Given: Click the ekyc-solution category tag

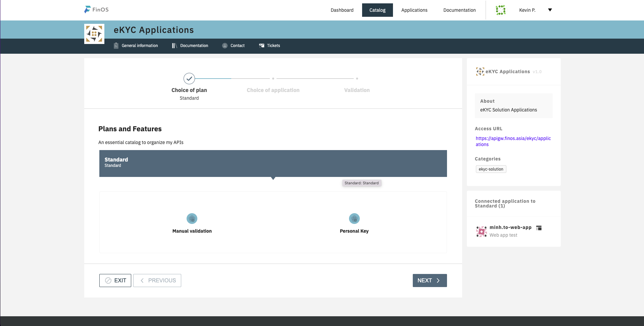Looking at the screenshot, I should (x=491, y=169).
